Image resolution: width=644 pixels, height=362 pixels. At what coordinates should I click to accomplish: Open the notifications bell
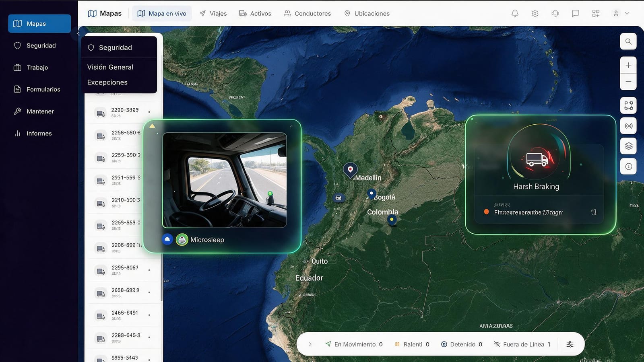pyautogui.click(x=515, y=13)
